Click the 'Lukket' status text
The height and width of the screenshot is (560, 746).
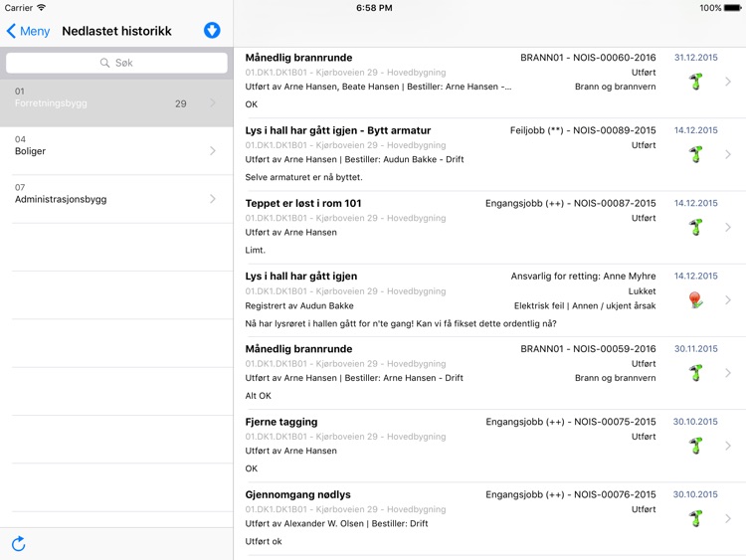642,291
